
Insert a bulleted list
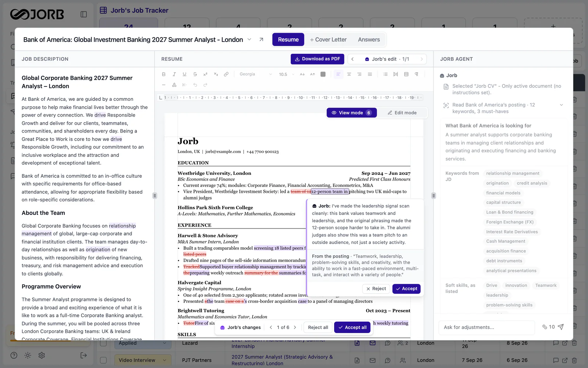pos(385,74)
